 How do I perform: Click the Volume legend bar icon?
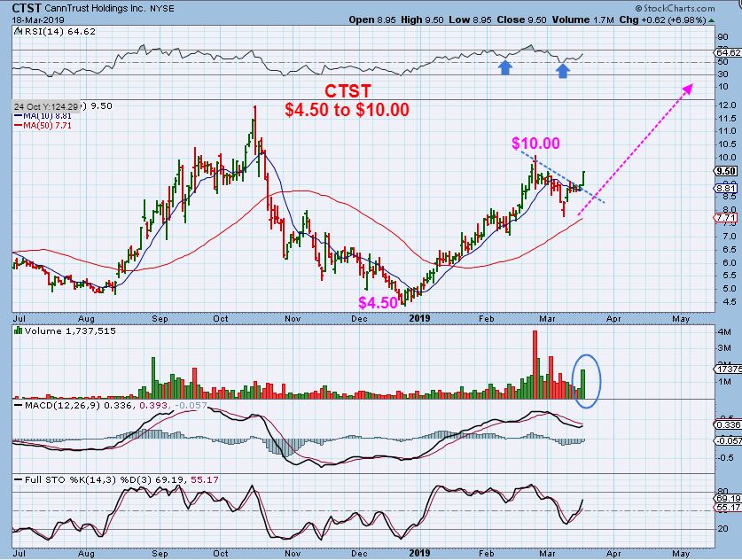19,331
